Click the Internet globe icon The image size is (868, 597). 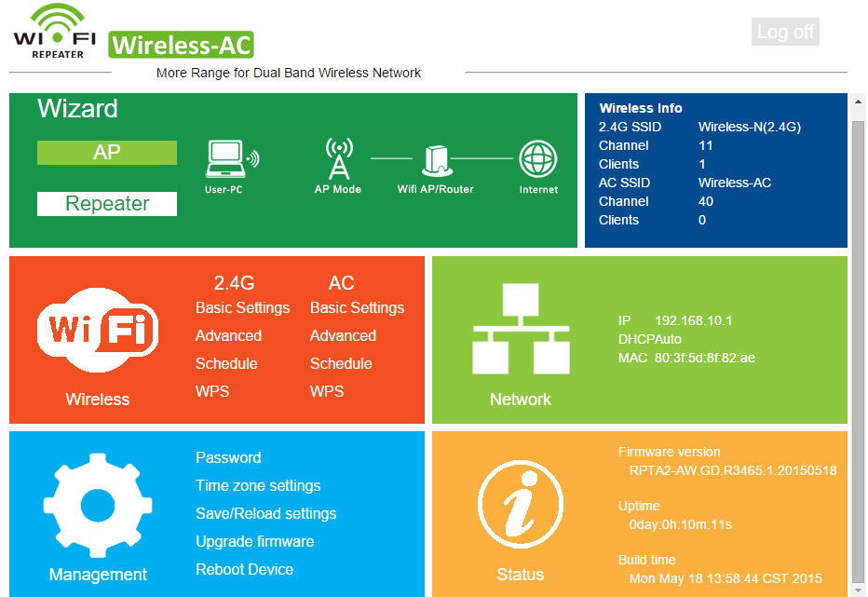point(538,159)
